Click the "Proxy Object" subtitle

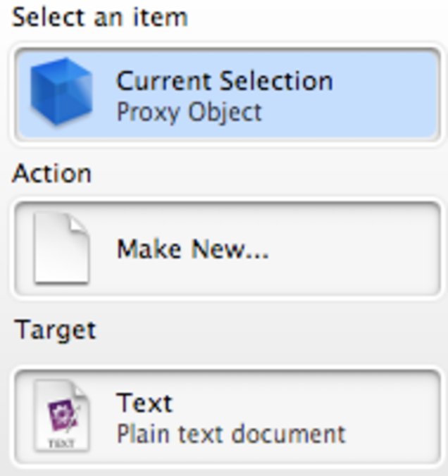[x=189, y=112]
